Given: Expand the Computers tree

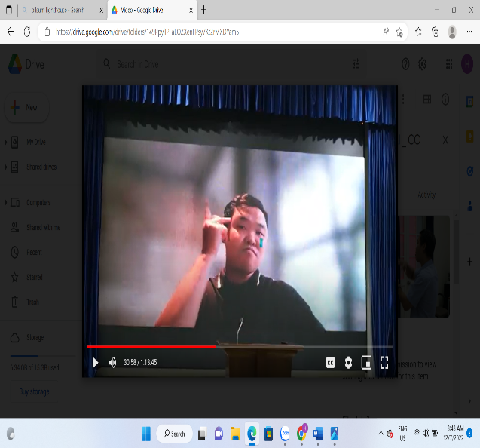Looking at the screenshot, I should pyautogui.click(x=6, y=202).
